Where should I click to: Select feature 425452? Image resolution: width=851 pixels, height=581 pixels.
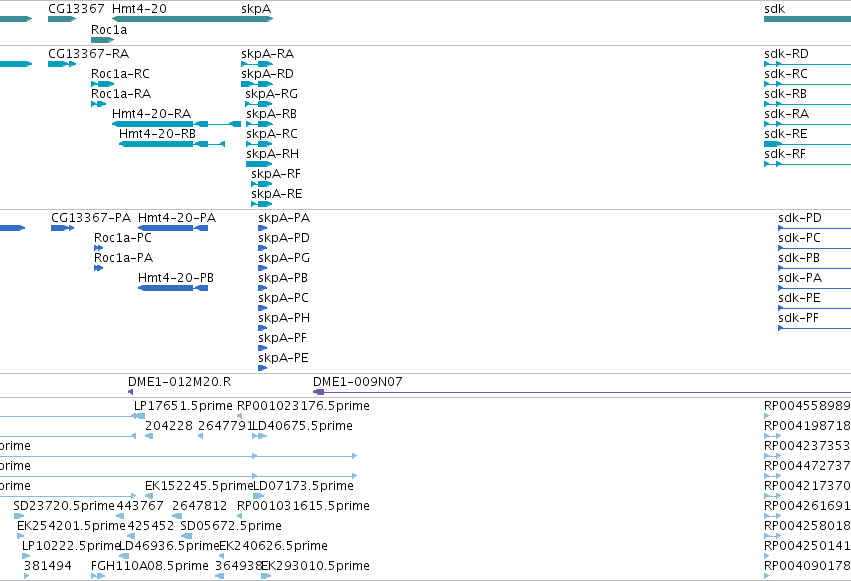click(x=150, y=526)
